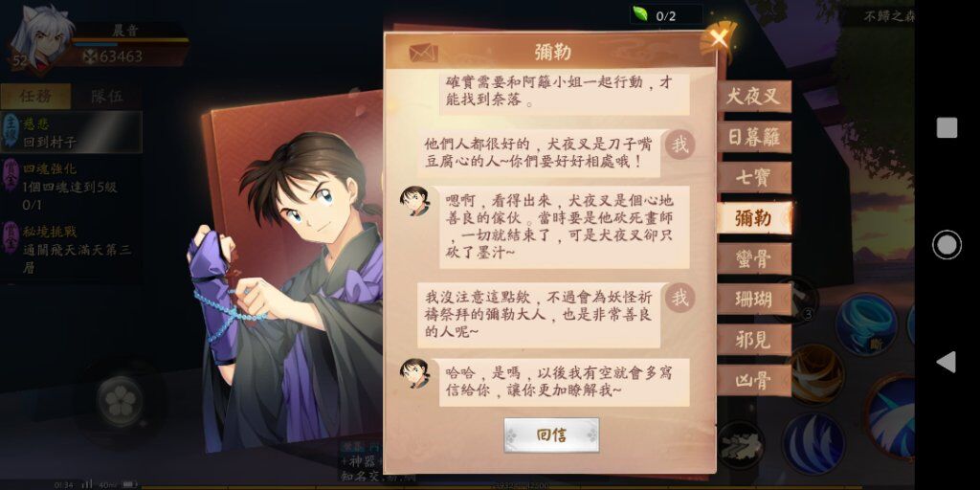Switch to the 任務 quest tab
The height and width of the screenshot is (490, 980).
click(35, 97)
